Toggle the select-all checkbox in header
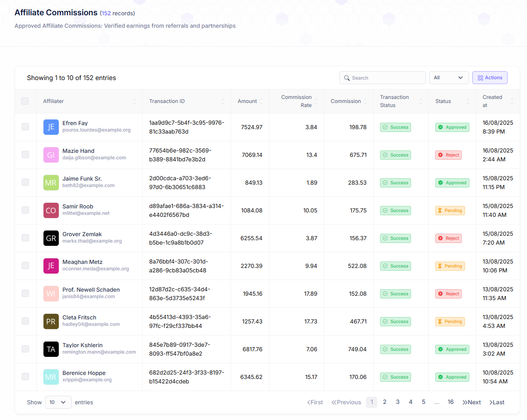This screenshot has height=420, width=527. [25, 101]
